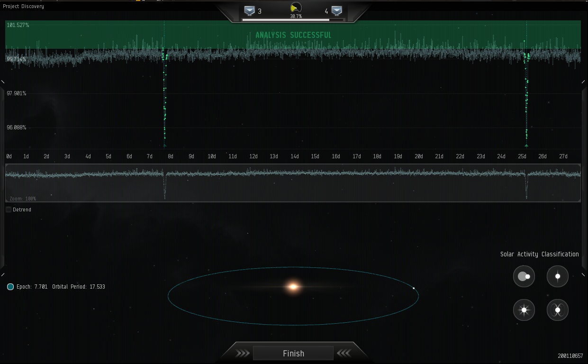Click the teal transit marker dot beside Epoch

tap(10, 287)
